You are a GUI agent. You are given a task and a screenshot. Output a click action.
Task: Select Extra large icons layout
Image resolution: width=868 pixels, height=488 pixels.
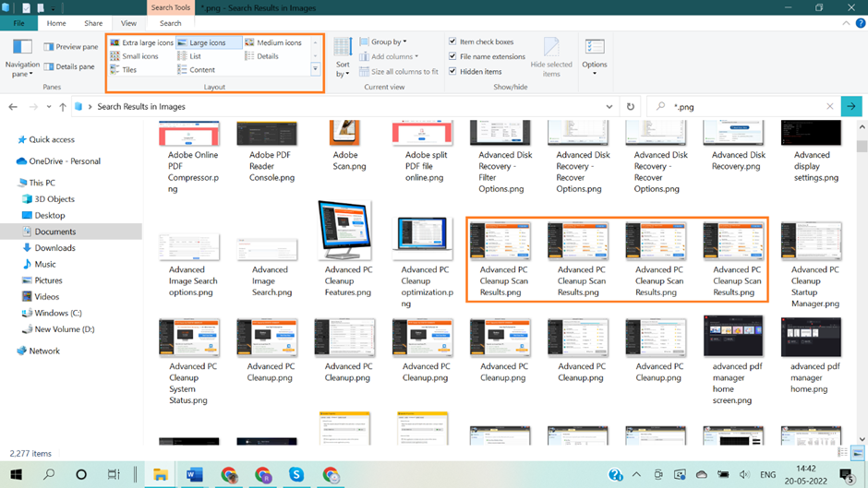141,42
